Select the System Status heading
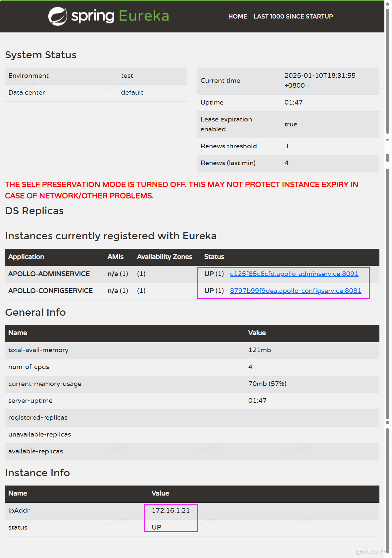The height and width of the screenshot is (558, 392). pos(41,55)
